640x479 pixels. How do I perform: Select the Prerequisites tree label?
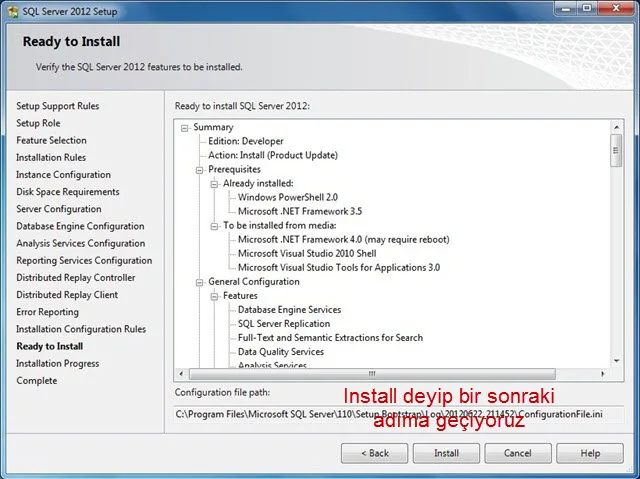point(234,169)
